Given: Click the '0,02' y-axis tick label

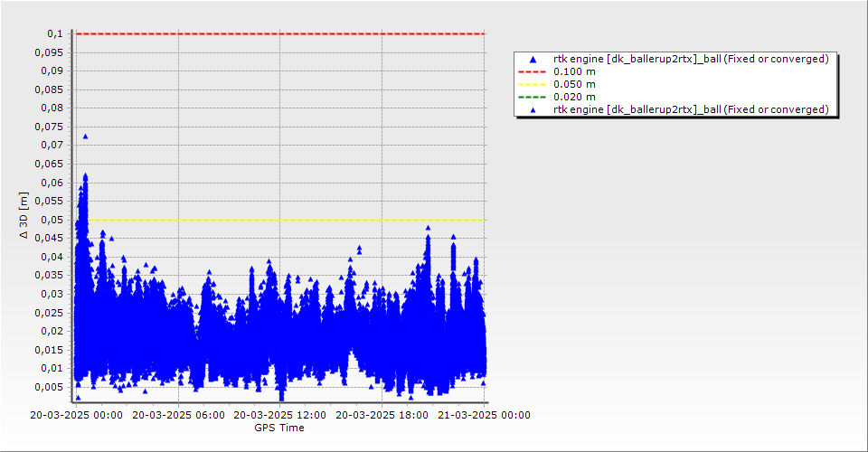Looking at the screenshot, I should pos(52,332).
